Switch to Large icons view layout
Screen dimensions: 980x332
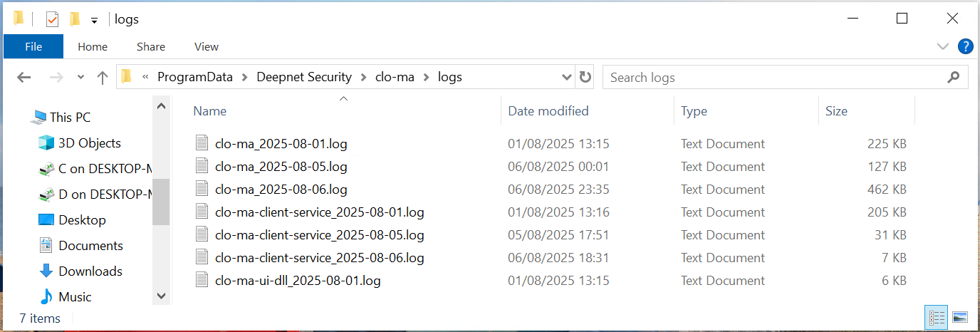(959, 317)
